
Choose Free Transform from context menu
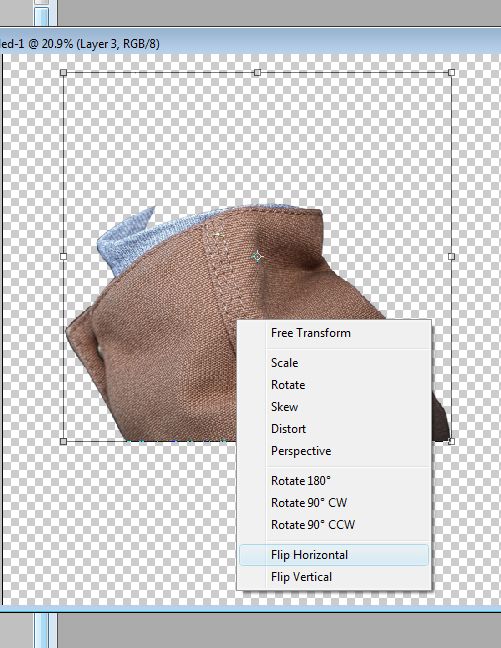tap(334, 333)
